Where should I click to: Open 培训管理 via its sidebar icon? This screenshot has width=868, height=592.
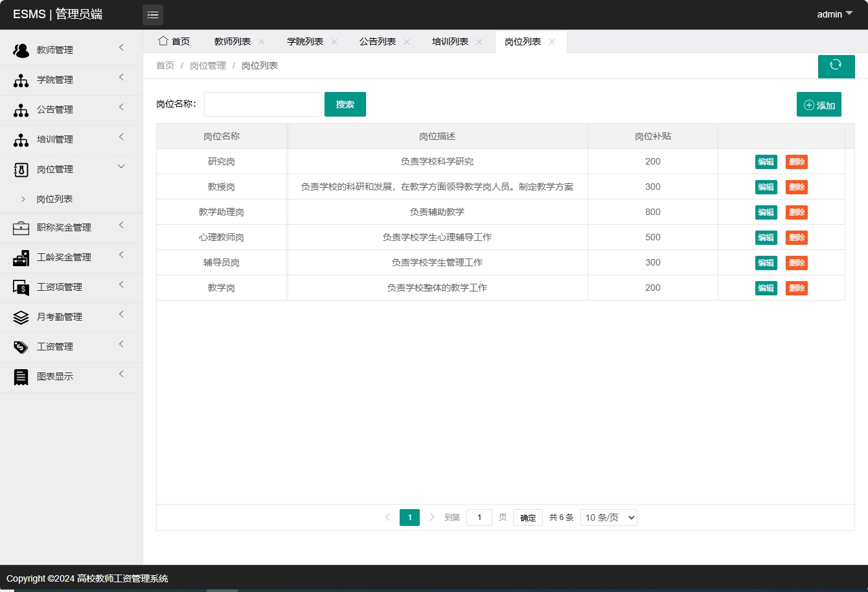tap(20, 139)
